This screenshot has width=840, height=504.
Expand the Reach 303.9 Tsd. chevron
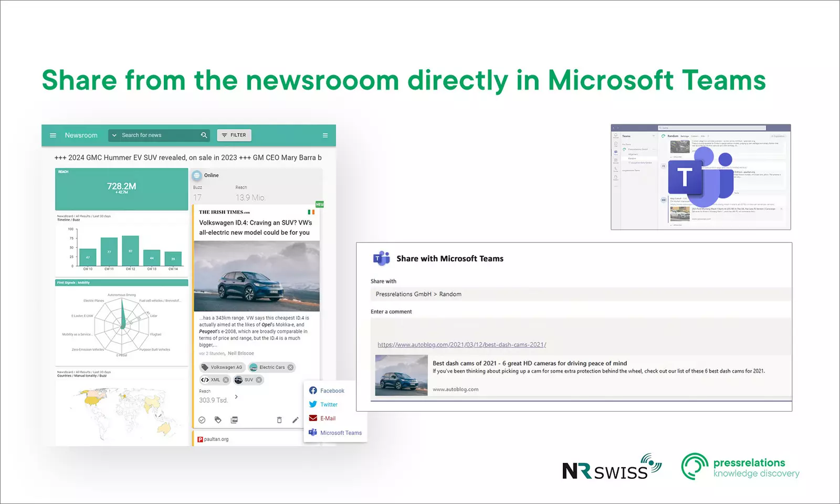pos(236,397)
